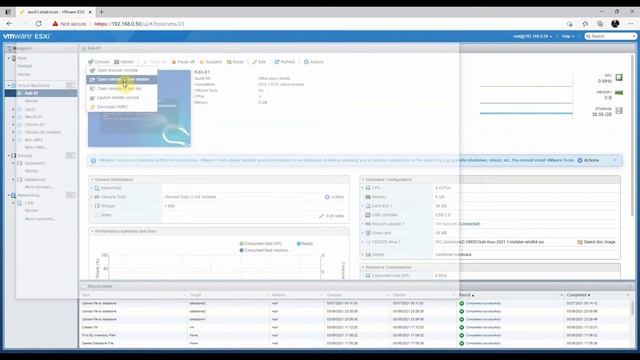Click the Kali VM console thumbnail
Viewport: 640px width, 360px height.
point(139,109)
